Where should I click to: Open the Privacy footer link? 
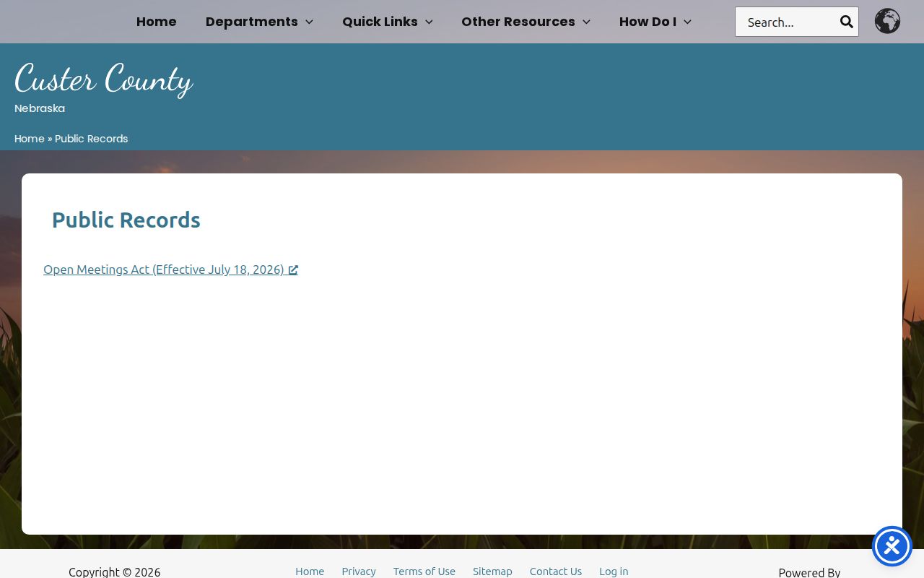(x=359, y=571)
